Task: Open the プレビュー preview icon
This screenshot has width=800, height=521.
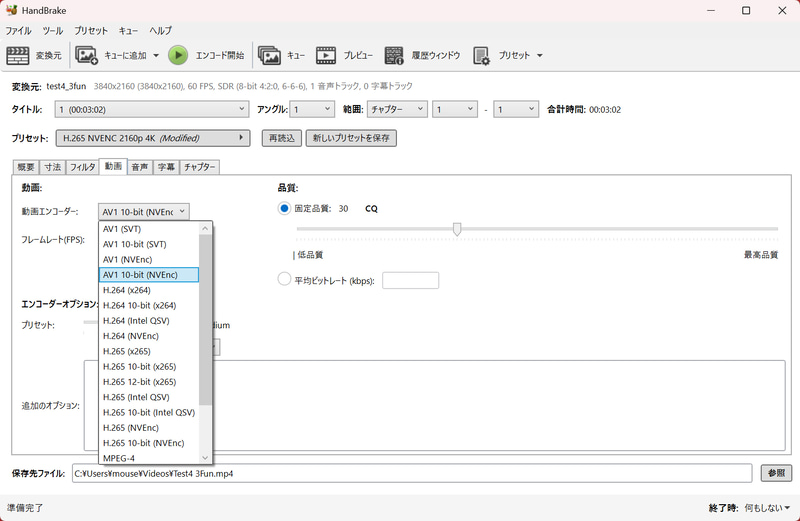Action: point(326,55)
